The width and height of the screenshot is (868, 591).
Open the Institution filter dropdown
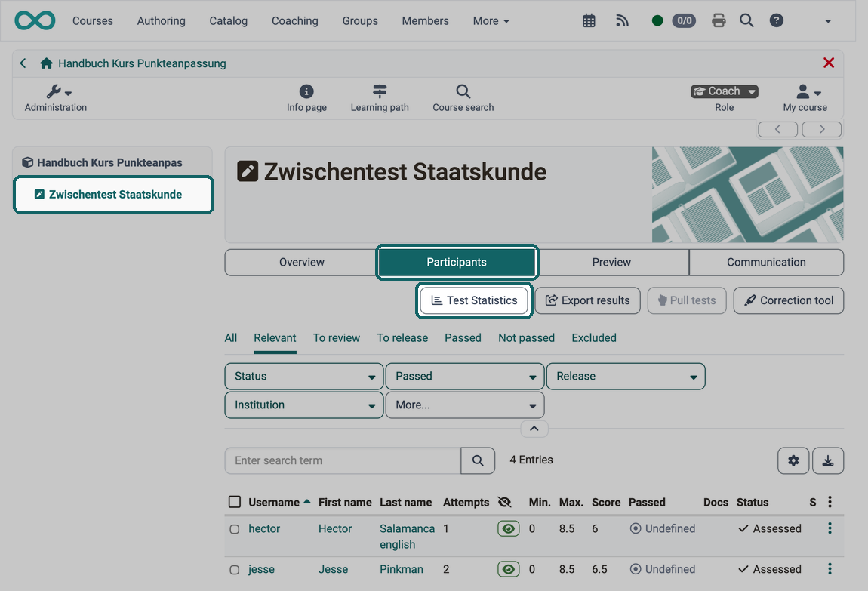pos(304,405)
